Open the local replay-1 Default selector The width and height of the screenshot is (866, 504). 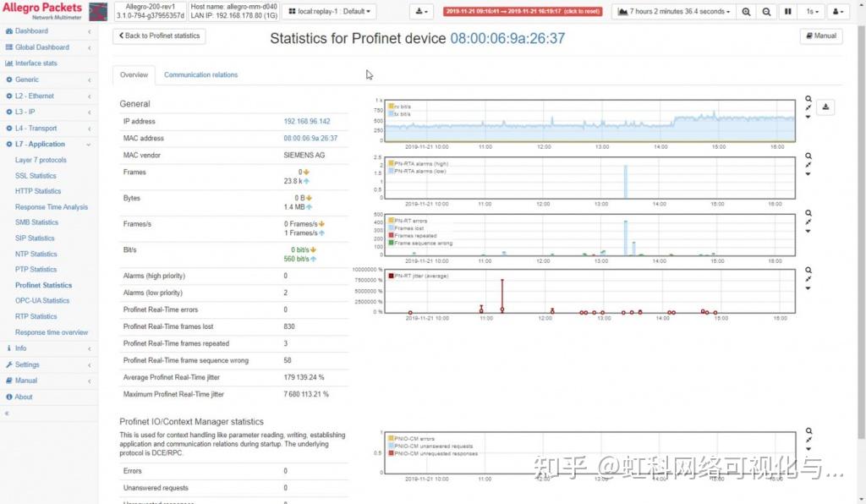(x=329, y=11)
